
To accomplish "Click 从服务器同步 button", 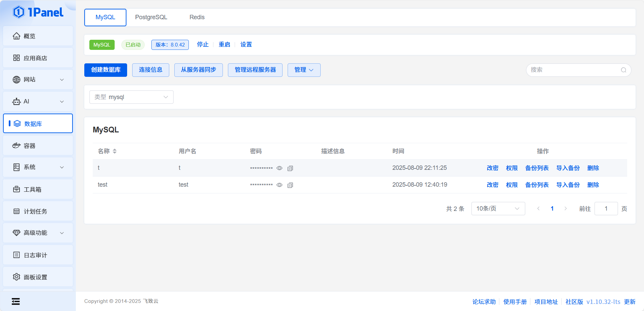I will pyautogui.click(x=199, y=70).
